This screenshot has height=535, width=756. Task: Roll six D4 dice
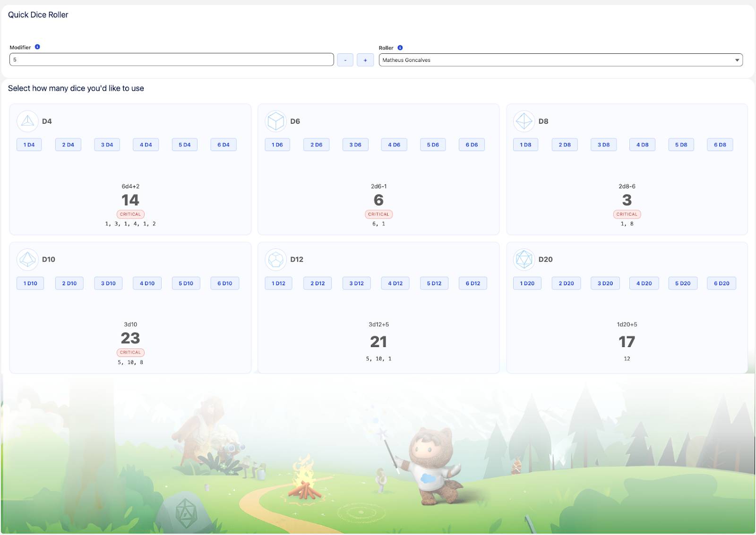click(x=223, y=144)
